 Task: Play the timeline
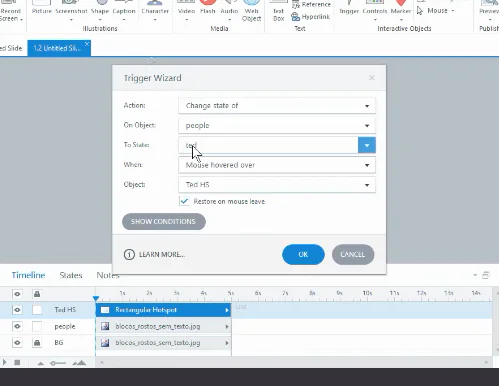click(x=4, y=363)
